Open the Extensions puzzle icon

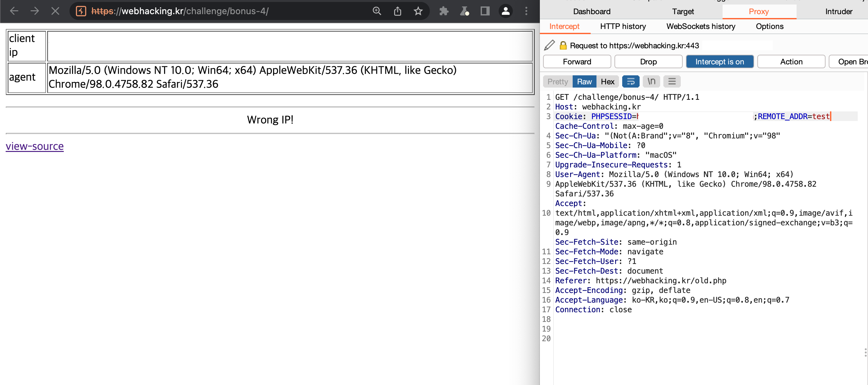pyautogui.click(x=444, y=11)
